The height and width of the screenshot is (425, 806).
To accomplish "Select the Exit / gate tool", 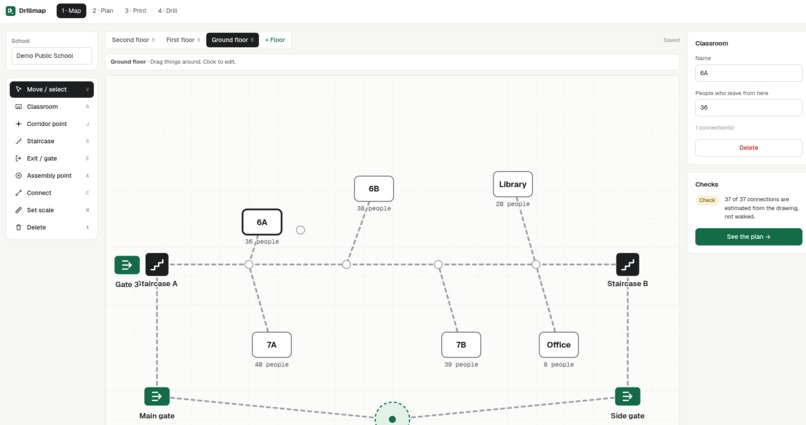I will [x=51, y=158].
